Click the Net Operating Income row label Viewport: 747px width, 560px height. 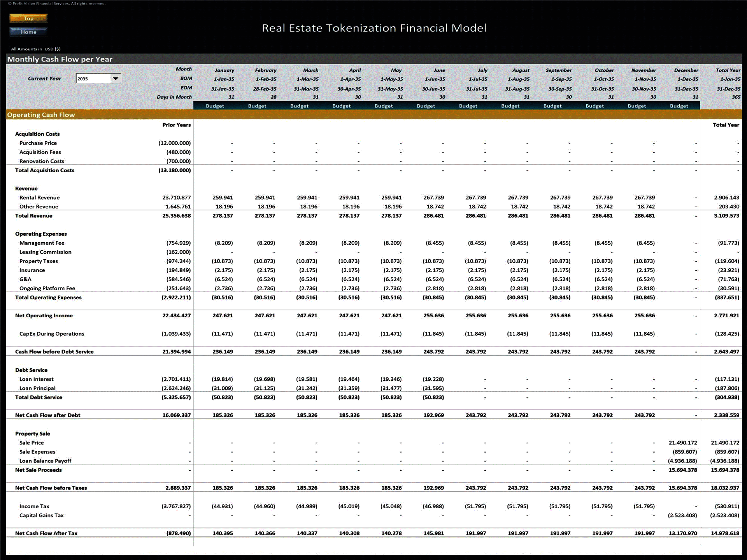point(44,315)
